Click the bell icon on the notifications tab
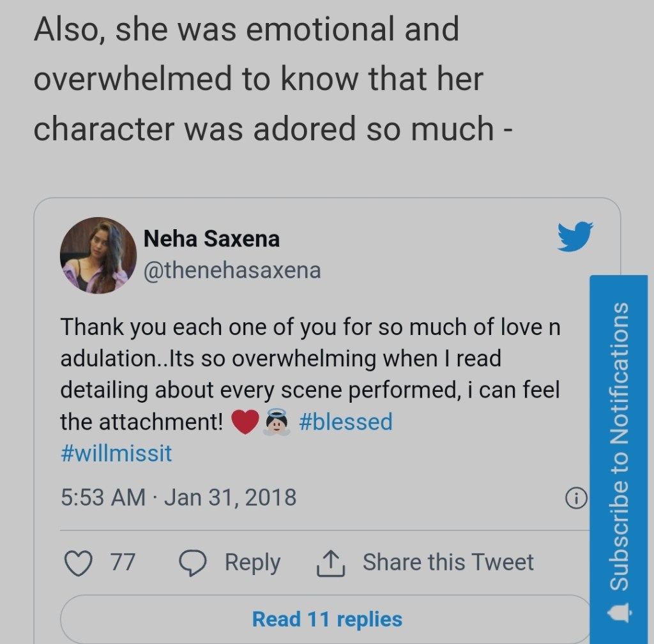This screenshot has height=644, width=654. click(619, 614)
